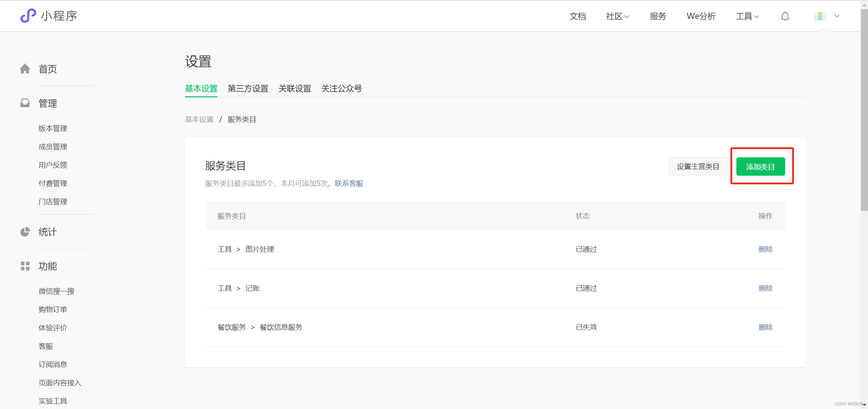Expand the account dropdown arrow
Image resolution: width=868 pixels, height=409 pixels.
[837, 16]
